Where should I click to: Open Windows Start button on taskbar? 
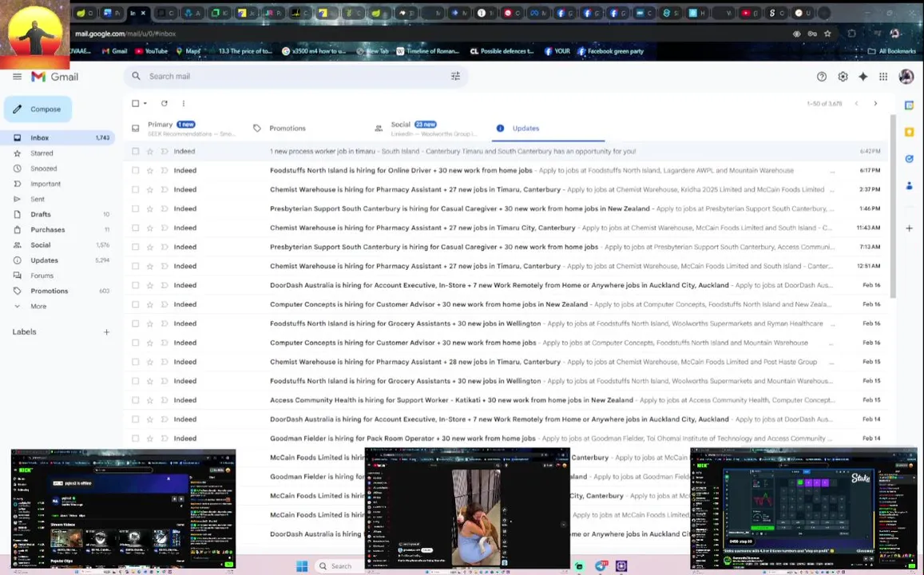[x=302, y=566]
